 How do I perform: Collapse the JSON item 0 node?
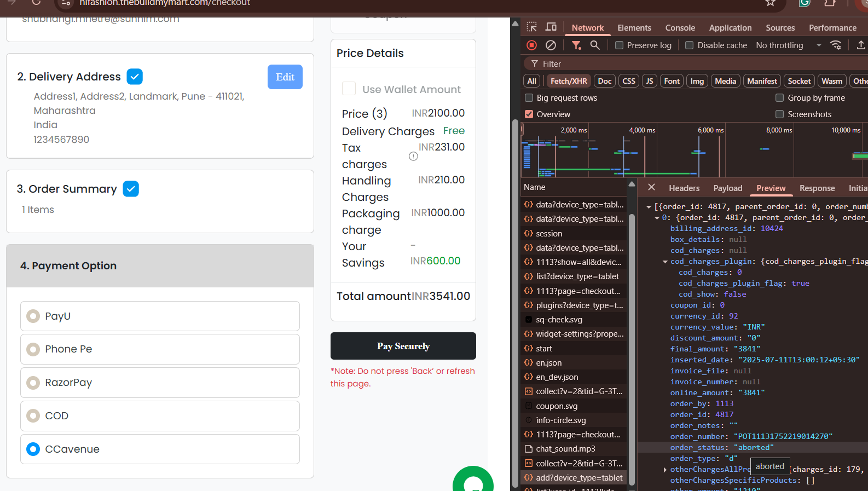point(657,218)
